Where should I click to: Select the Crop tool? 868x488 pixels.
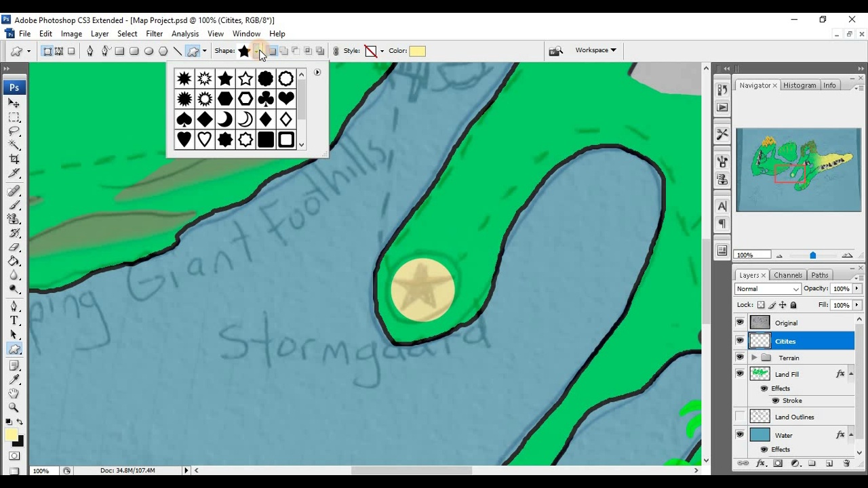click(x=14, y=159)
